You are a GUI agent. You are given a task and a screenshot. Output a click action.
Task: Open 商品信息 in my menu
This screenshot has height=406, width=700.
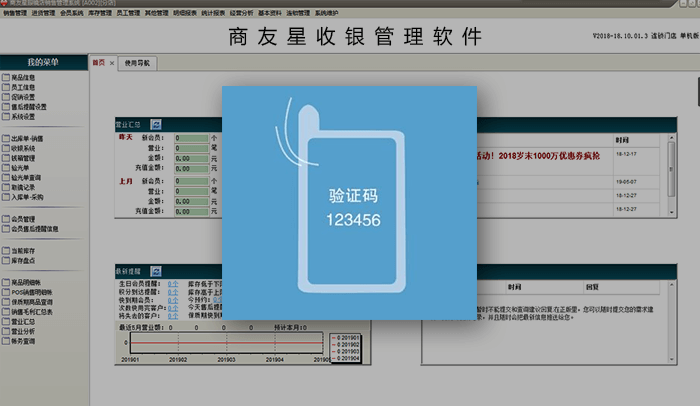tap(18, 77)
